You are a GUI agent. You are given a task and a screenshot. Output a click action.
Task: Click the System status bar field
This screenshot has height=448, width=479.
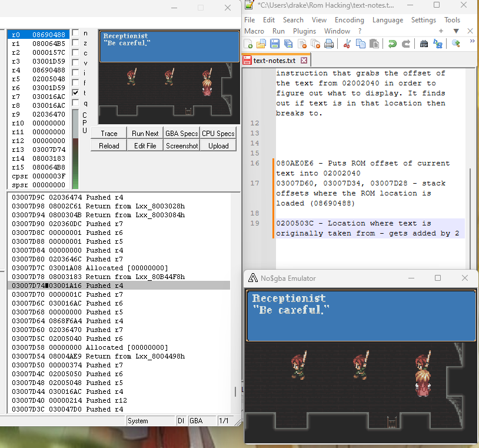[x=151, y=421]
